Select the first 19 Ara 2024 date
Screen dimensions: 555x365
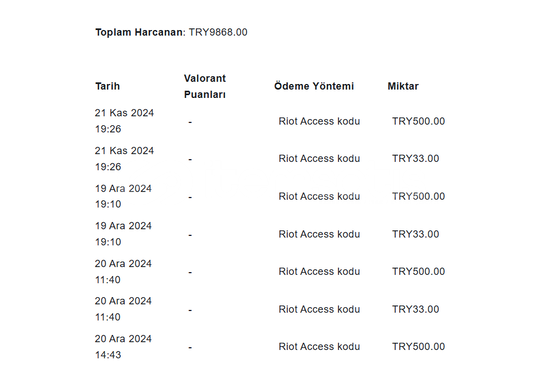tap(123, 196)
